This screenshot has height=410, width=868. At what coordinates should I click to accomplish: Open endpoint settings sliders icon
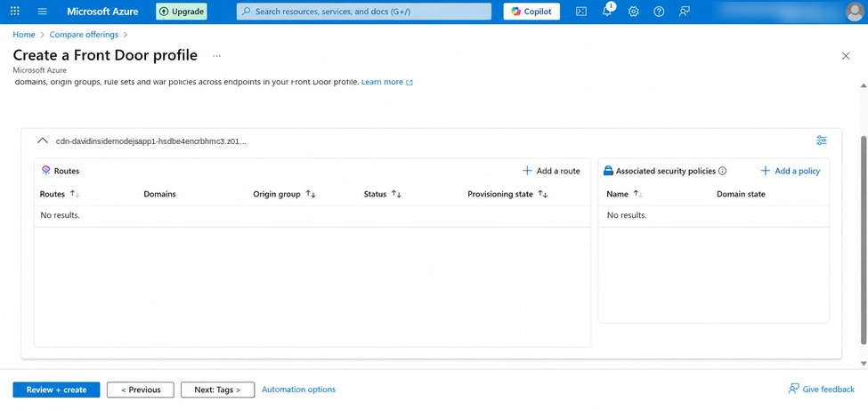click(x=822, y=141)
